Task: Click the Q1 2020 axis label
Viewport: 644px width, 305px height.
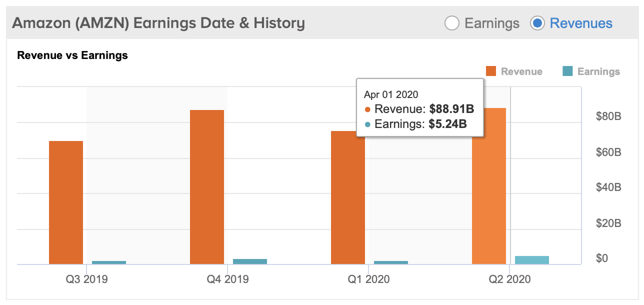Action: point(368,279)
